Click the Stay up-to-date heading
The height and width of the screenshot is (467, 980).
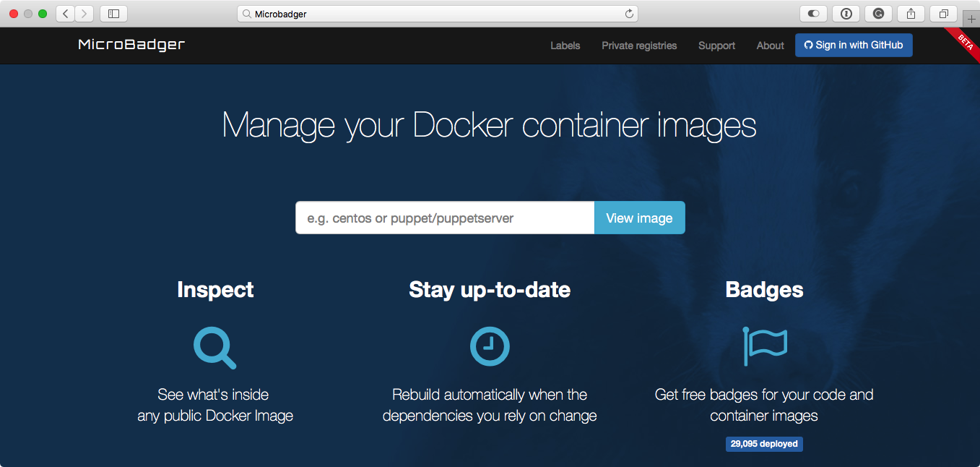tap(490, 290)
